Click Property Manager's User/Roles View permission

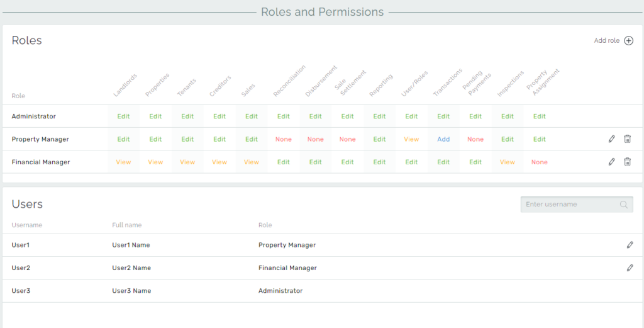pos(411,139)
